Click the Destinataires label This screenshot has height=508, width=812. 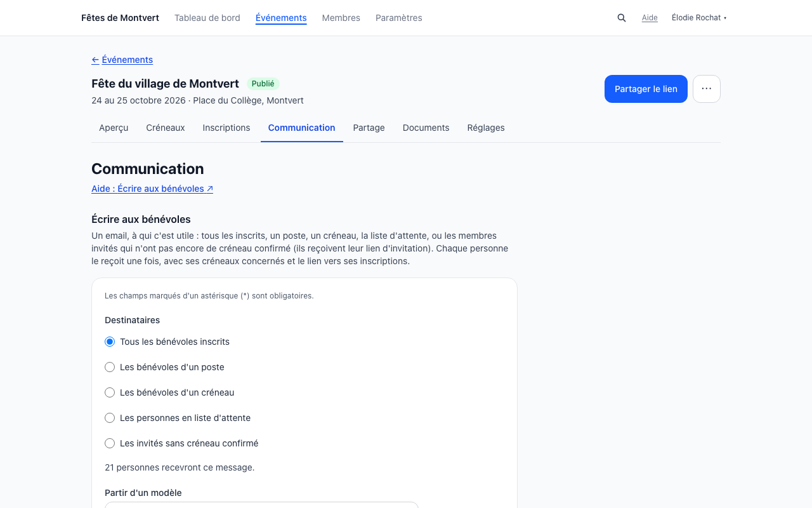point(133,320)
